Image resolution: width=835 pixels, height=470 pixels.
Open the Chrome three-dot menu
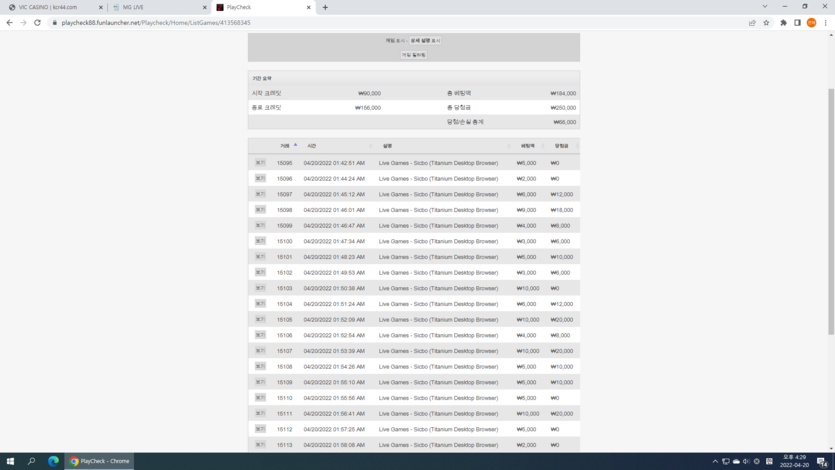coord(825,23)
